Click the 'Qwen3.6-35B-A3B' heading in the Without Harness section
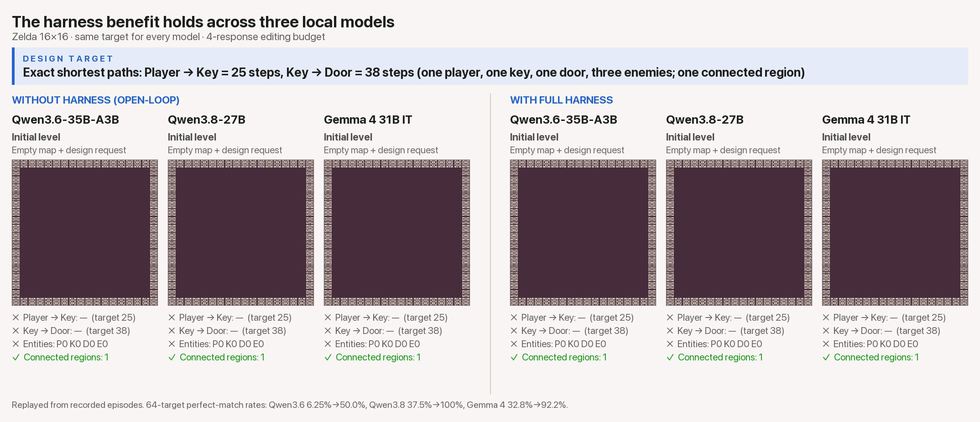This screenshot has height=422, width=980. click(65, 120)
